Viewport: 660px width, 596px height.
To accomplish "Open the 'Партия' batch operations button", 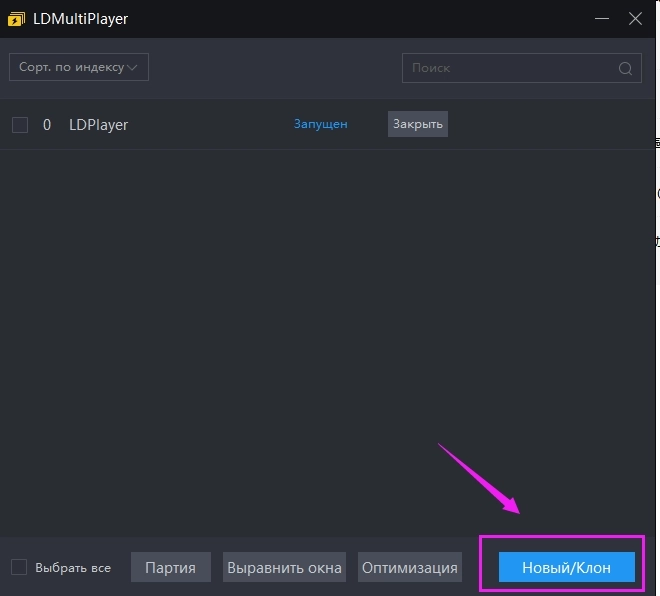I will (x=171, y=567).
